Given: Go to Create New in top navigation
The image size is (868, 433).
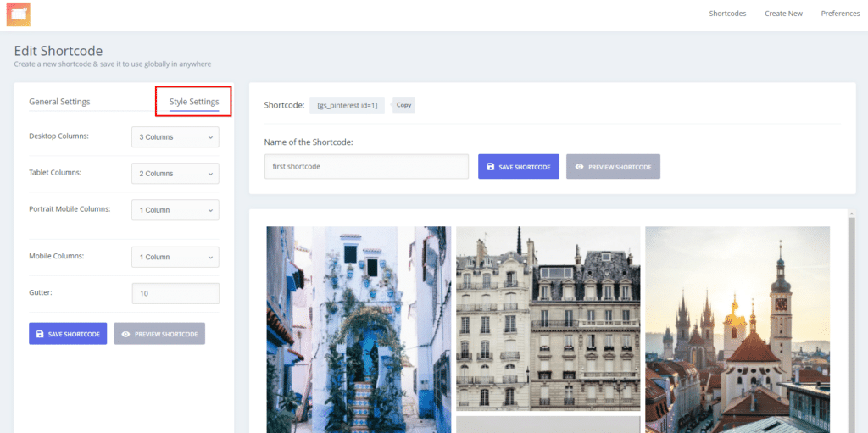Looking at the screenshot, I should pos(783,14).
